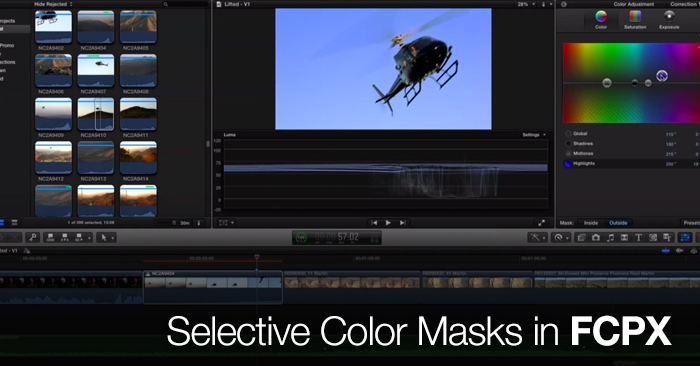Select the Saturation pane icon

635,20
